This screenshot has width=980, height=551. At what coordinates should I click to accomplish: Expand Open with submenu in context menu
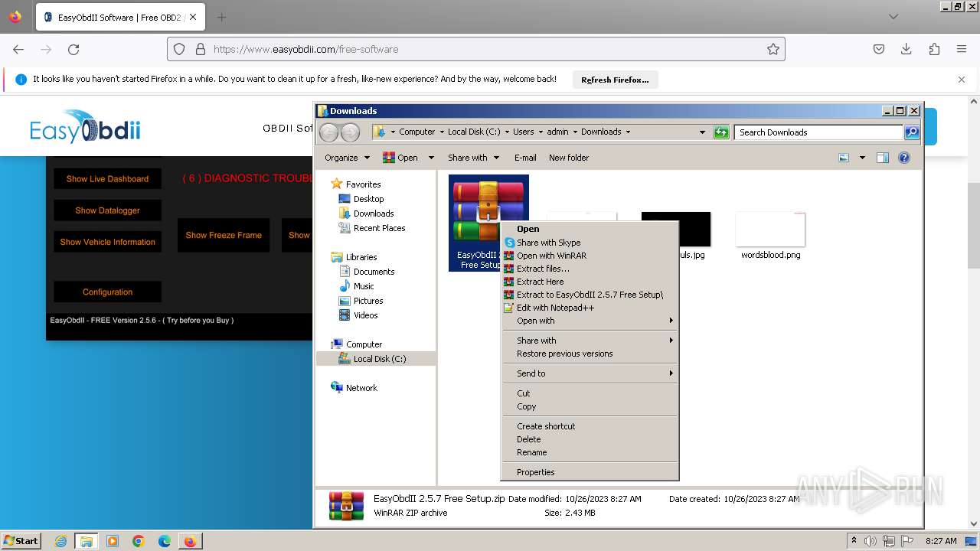pyautogui.click(x=590, y=321)
